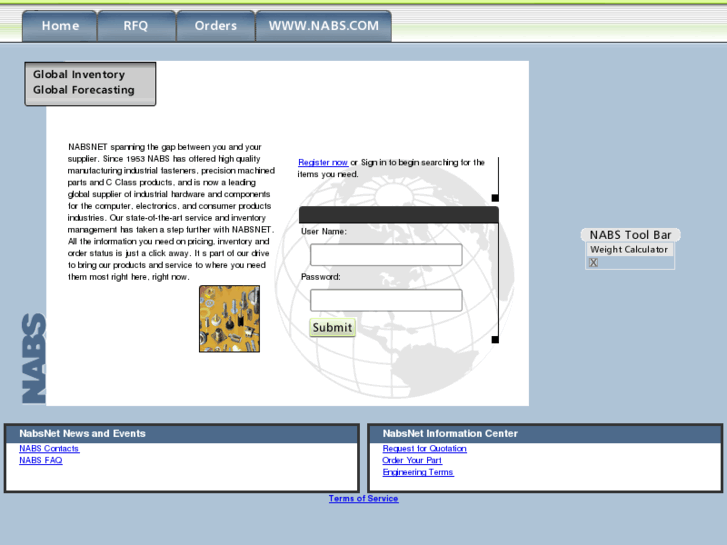727x545 pixels.
Task: Open the Order Your Part link
Action: pos(412,460)
